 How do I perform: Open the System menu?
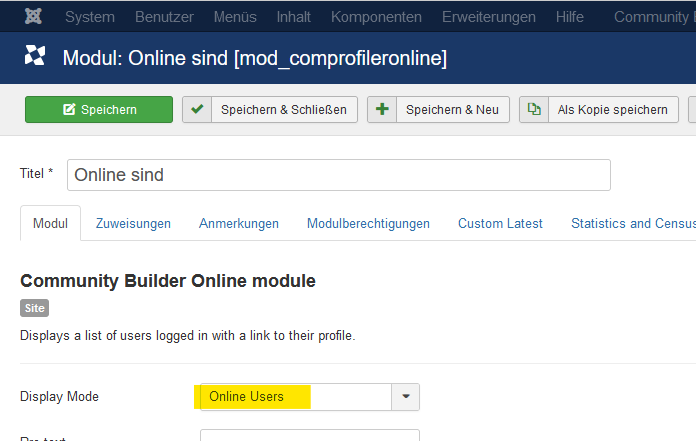pyautogui.click(x=90, y=17)
